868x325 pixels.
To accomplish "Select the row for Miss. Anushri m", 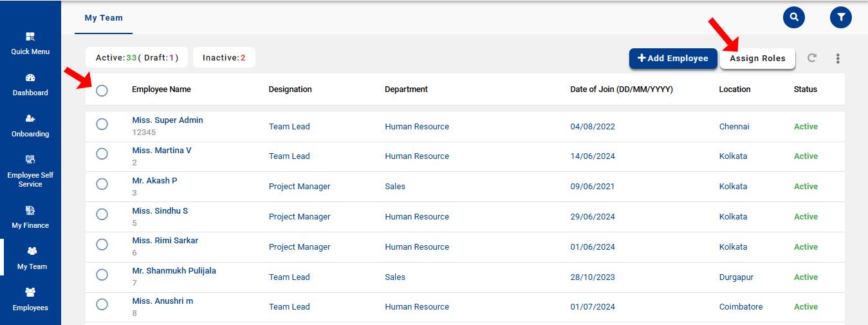I will coord(102,304).
